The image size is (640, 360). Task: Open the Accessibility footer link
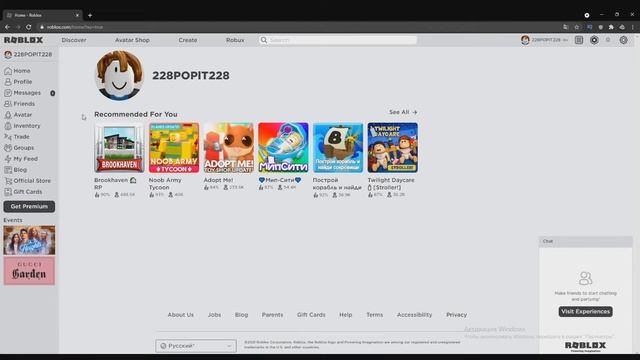[x=414, y=315]
